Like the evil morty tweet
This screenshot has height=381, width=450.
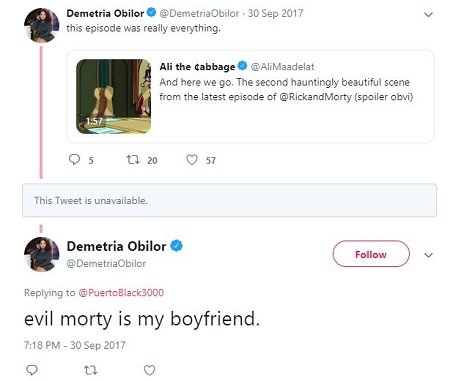(149, 370)
